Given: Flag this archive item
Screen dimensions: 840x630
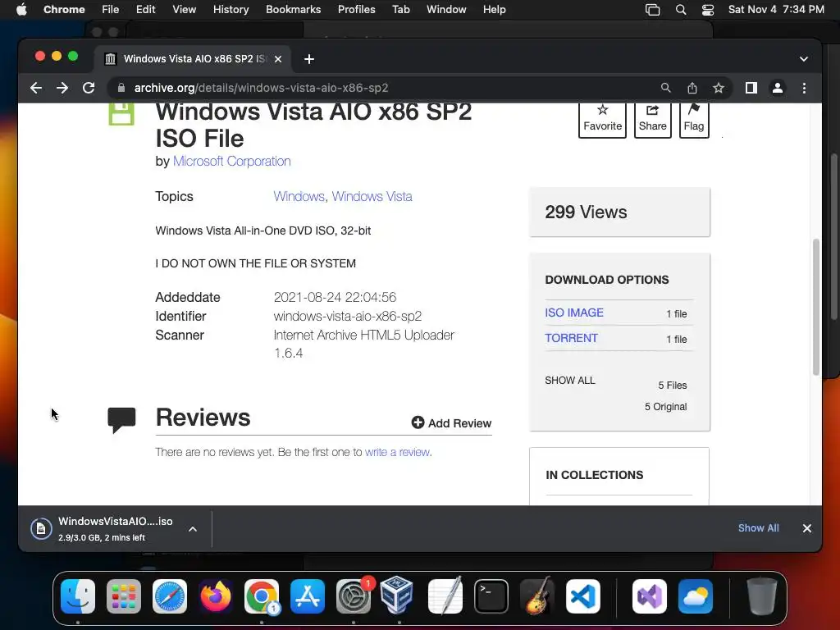Looking at the screenshot, I should [694, 119].
